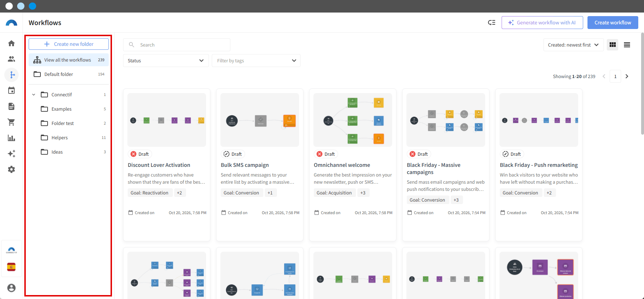Click Goal: Acquisition tag

[334, 193]
